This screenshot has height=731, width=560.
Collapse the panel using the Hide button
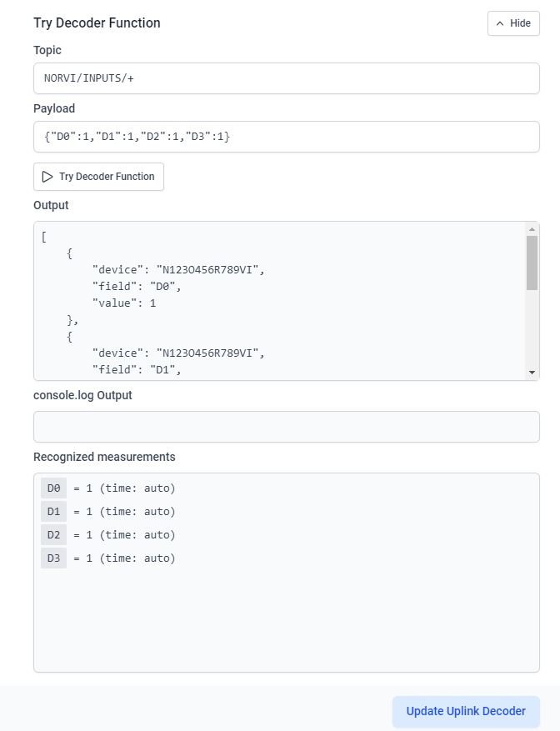(513, 23)
